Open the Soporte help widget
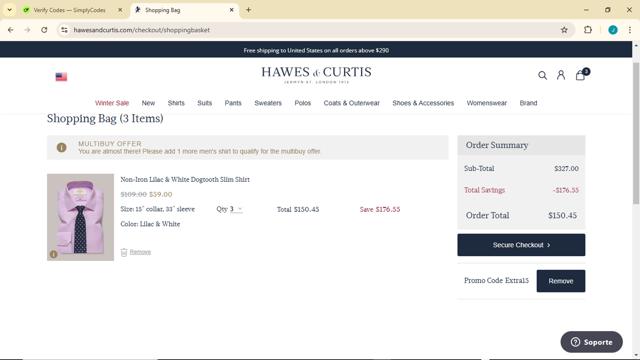The width and height of the screenshot is (640, 360). 591,342
